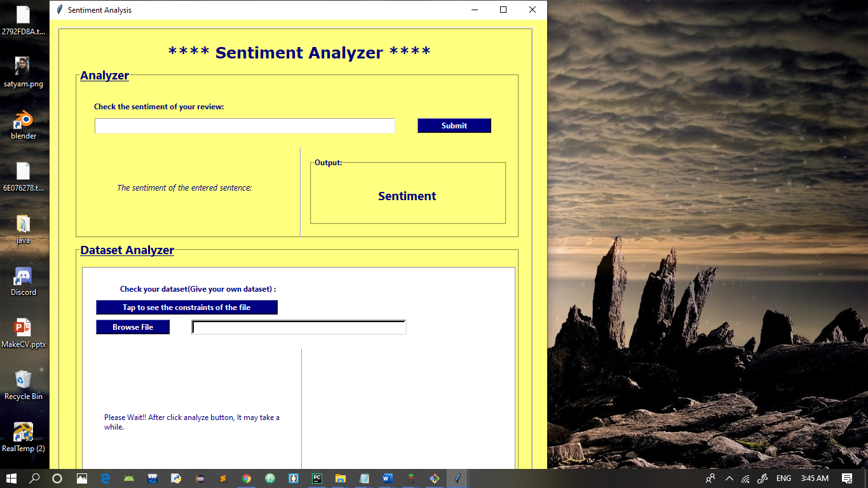Click the ENG language indicator
The height and width of the screenshot is (488, 868).
[x=783, y=478]
